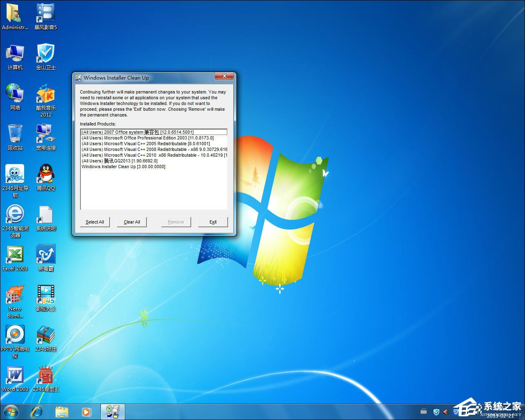
Task: Launch Internet Explorer from the taskbar
Action: click(x=37, y=411)
